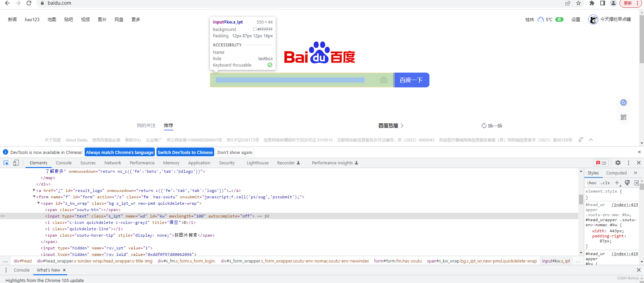This screenshot has height=283, width=644.
Task: Click the Styles pane scrollbar thumb
Action: [x=642, y=187]
